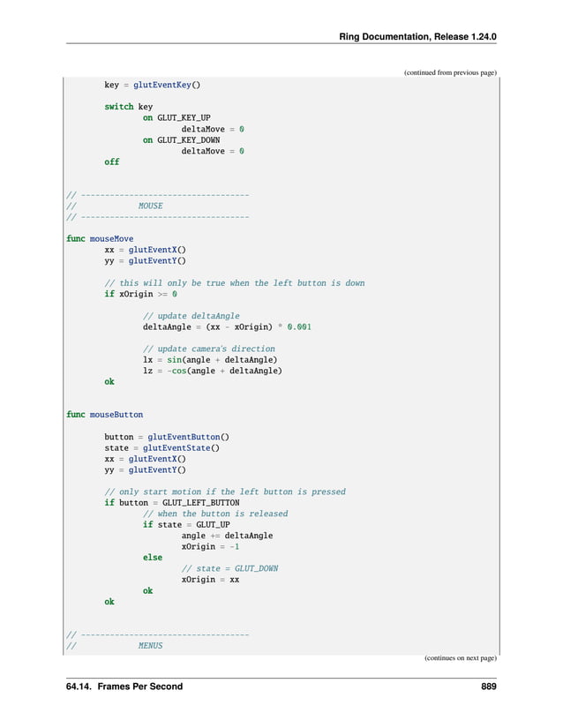Click the comment 'this will only be true when the left button is down'

[235, 283]
